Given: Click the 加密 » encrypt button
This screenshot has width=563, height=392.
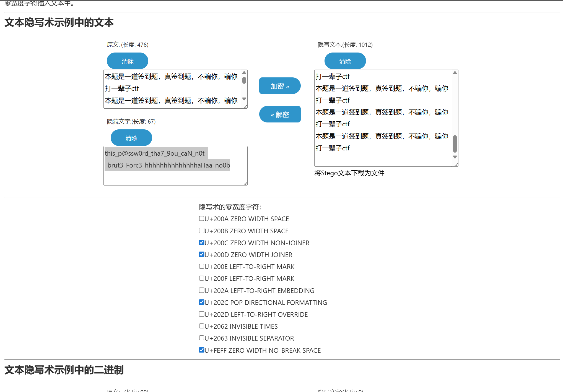Looking at the screenshot, I should 280,86.
